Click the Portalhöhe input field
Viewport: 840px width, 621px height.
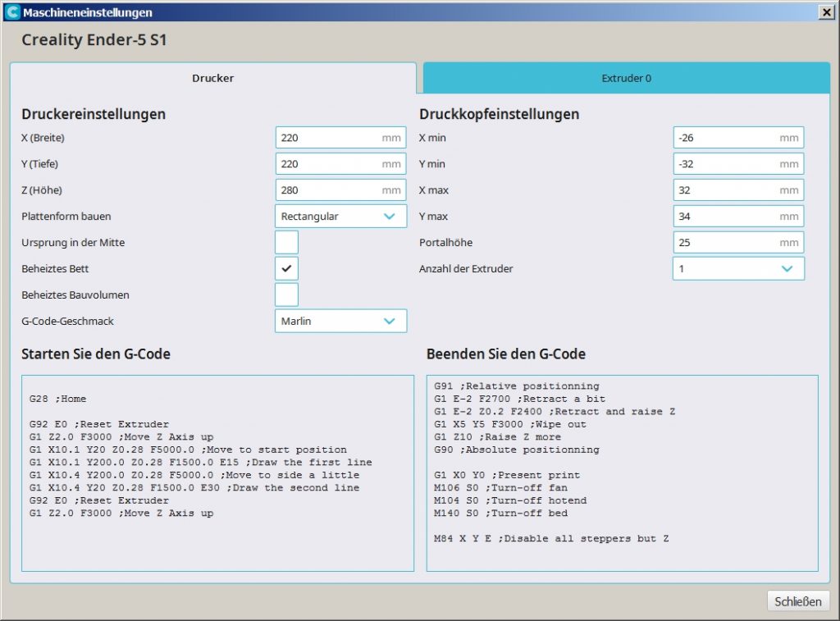click(738, 243)
